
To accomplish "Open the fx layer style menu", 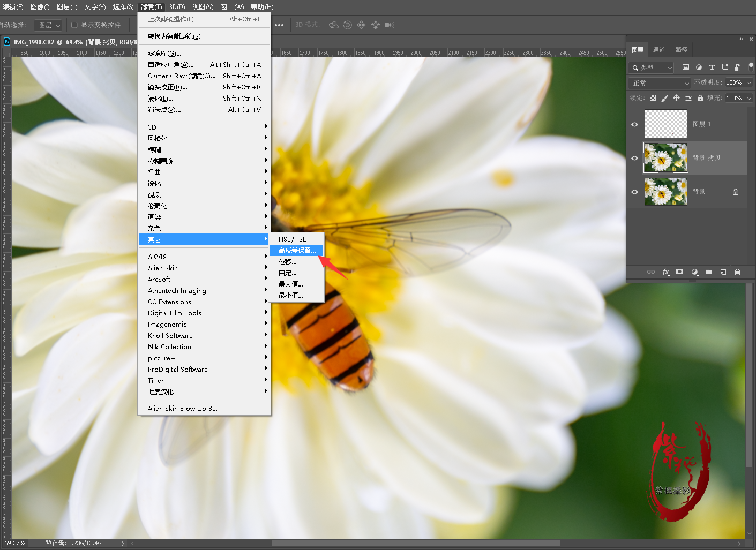I will tap(665, 272).
